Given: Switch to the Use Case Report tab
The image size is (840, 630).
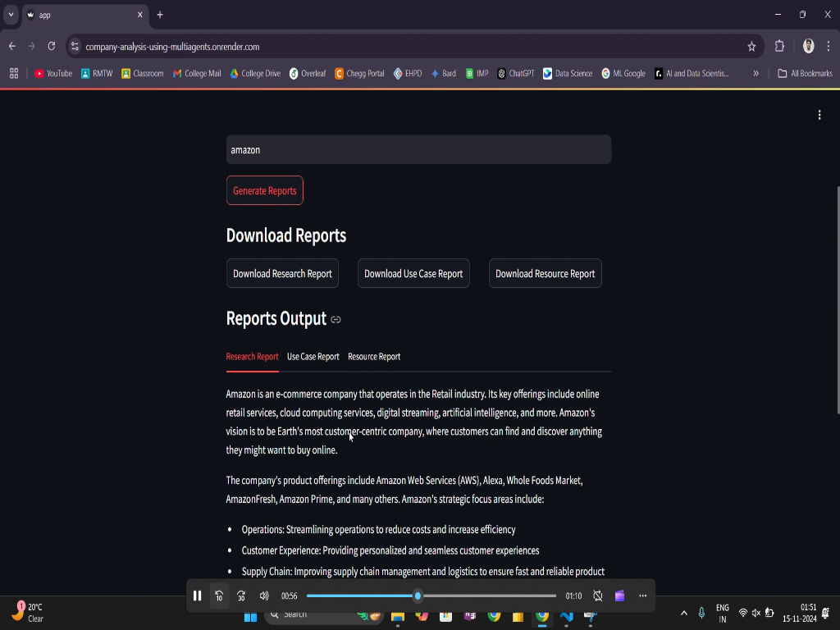Looking at the screenshot, I should coord(313,357).
